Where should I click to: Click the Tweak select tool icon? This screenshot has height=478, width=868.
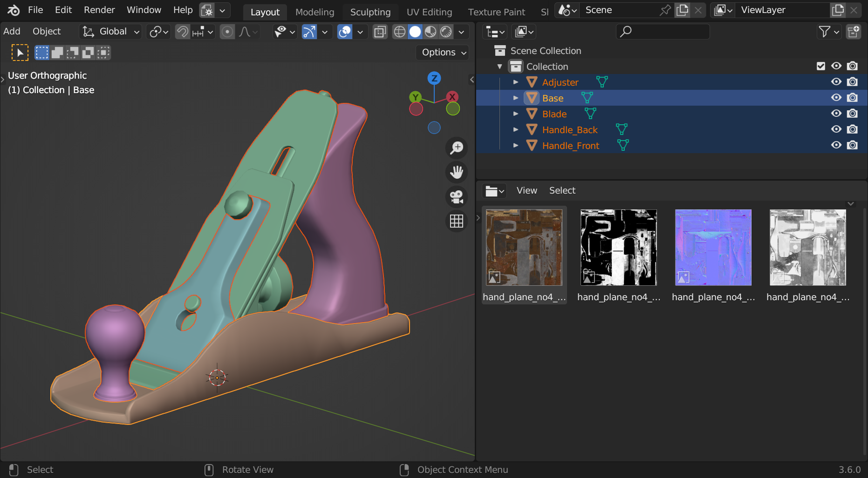20,53
